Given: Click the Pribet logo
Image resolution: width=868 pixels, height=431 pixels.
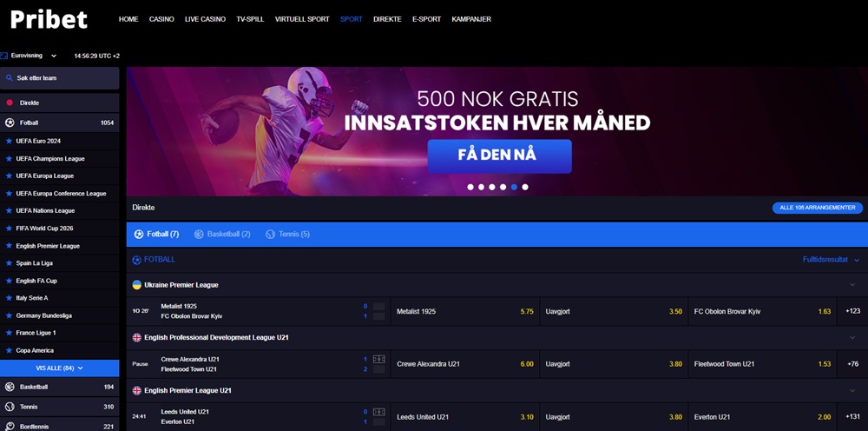Looking at the screenshot, I should [49, 19].
